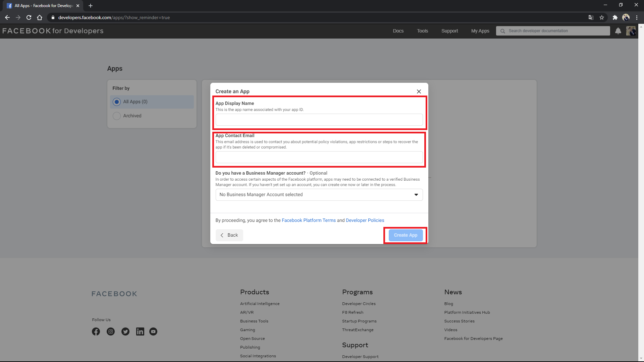Open the Developer Support footer link
644x362 pixels.
coord(360,357)
